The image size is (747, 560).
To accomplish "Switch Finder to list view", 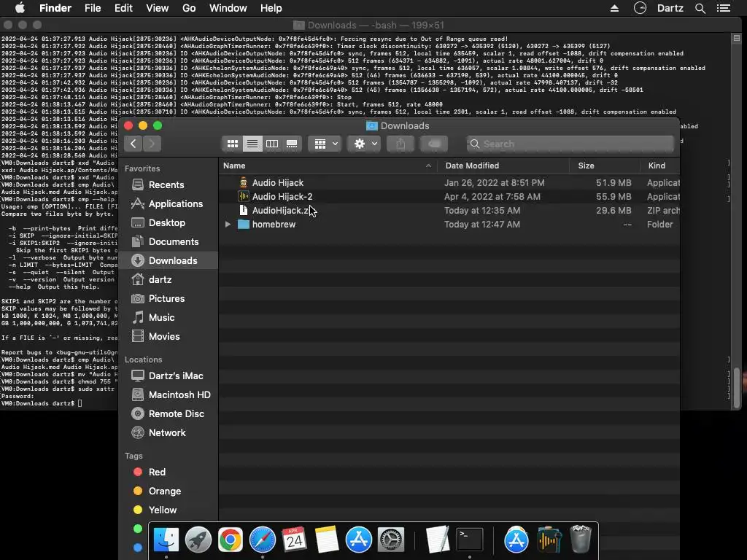I will [x=252, y=144].
